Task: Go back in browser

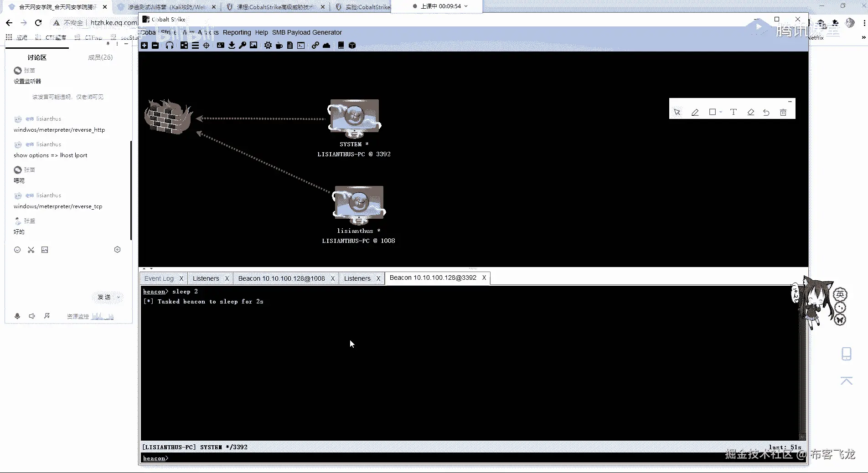Action: click(x=9, y=22)
